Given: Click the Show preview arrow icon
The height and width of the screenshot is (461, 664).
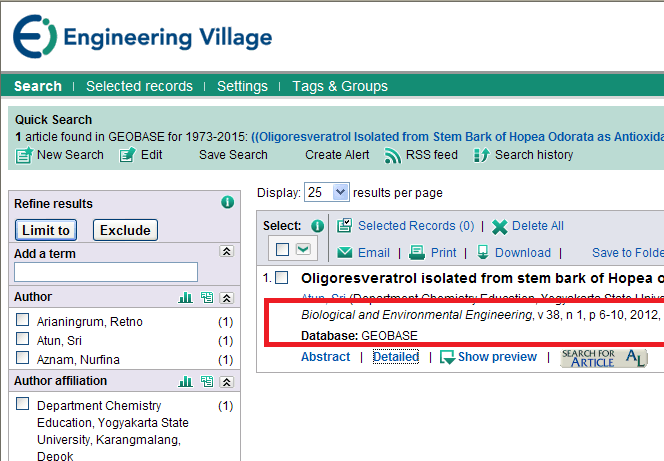Looking at the screenshot, I should point(447,357).
